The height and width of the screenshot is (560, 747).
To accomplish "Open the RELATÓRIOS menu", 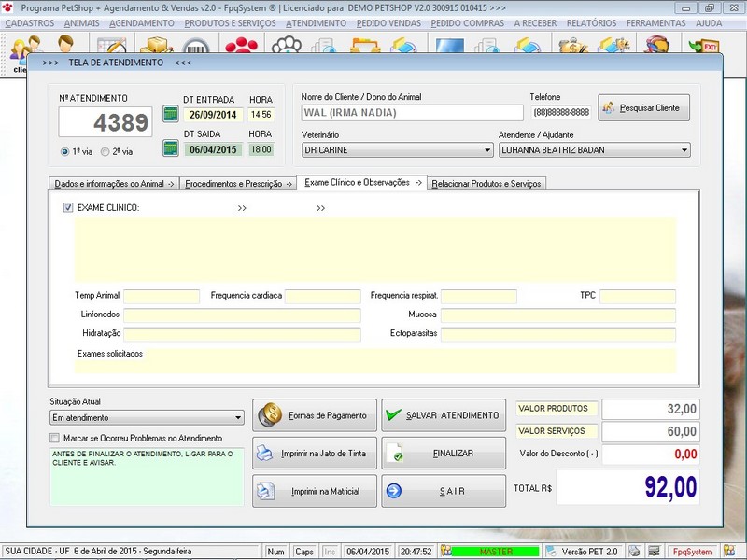I will point(590,22).
